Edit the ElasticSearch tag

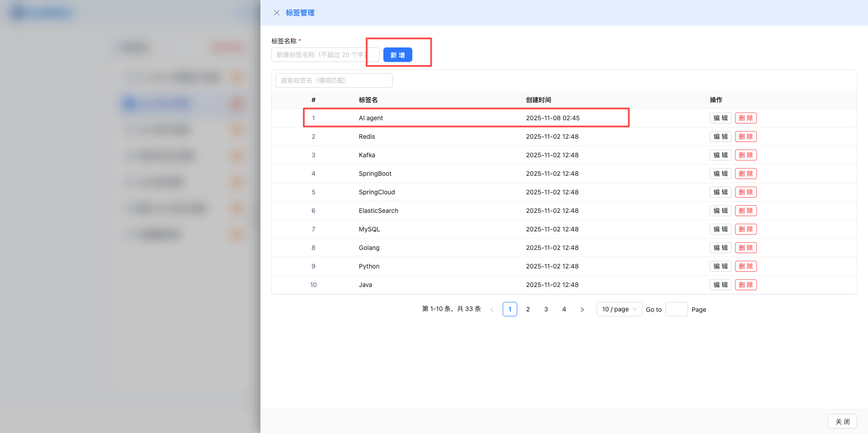coord(720,211)
